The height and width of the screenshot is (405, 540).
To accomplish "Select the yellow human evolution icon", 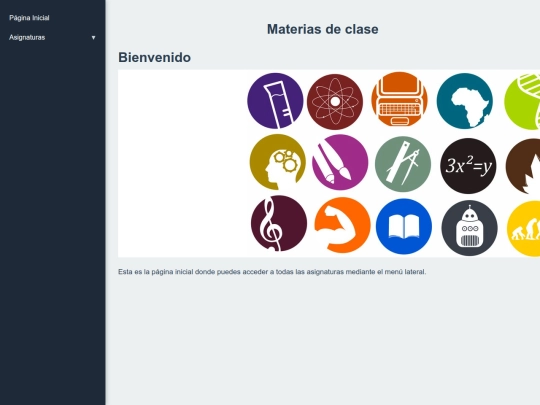I will click(524, 229).
